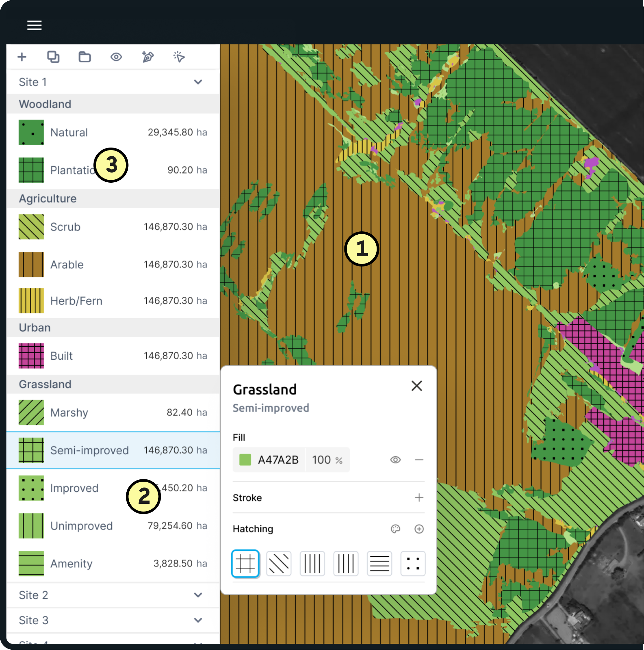Image resolution: width=644 pixels, height=650 pixels.
Task: Click the Herb/Fern yellow striped swatch
Action: pyautogui.click(x=31, y=301)
